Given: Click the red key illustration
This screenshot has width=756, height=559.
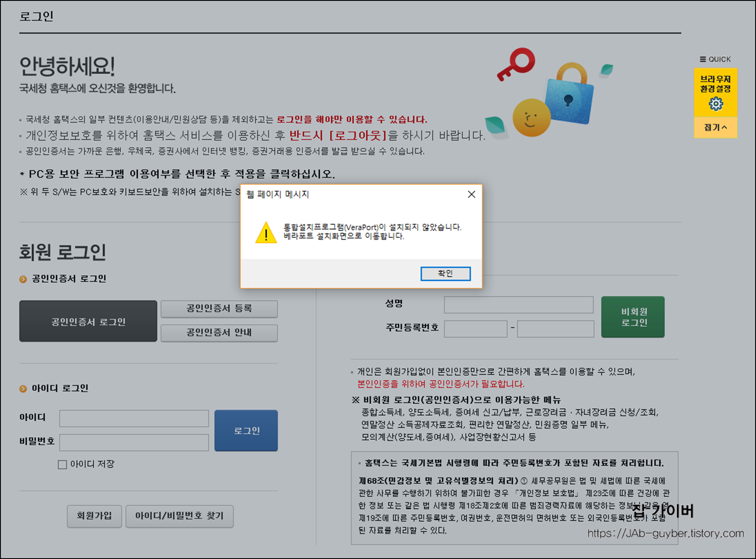Looking at the screenshot, I should click(517, 64).
